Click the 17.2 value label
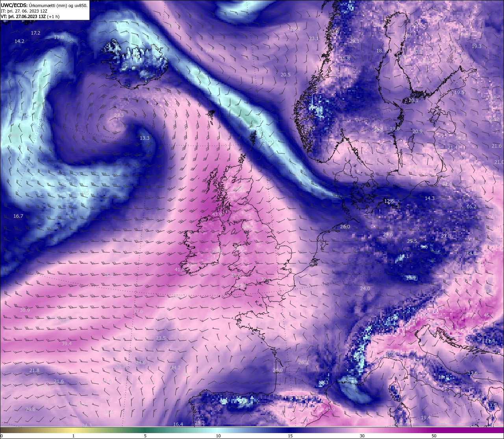The width and height of the screenshot is (504, 439). tap(35, 33)
